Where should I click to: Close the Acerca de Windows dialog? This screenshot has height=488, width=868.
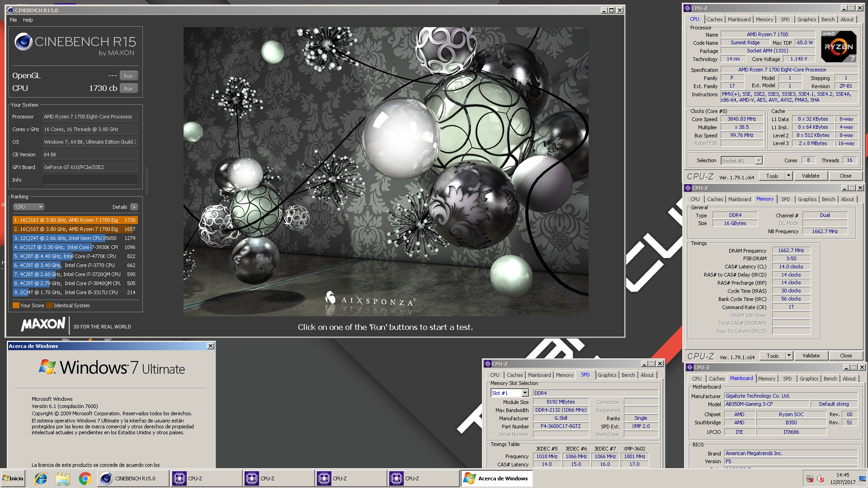point(210,346)
